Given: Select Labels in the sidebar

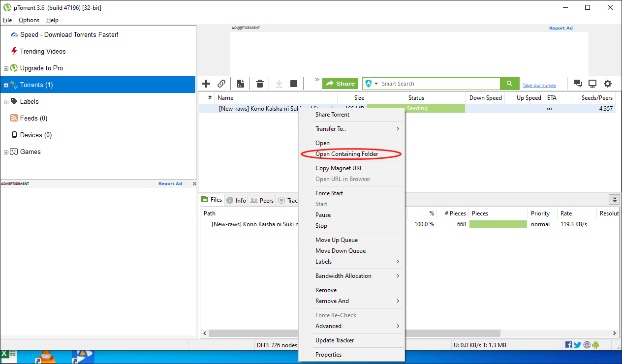Looking at the screenshot, I should tap(29, 101).
